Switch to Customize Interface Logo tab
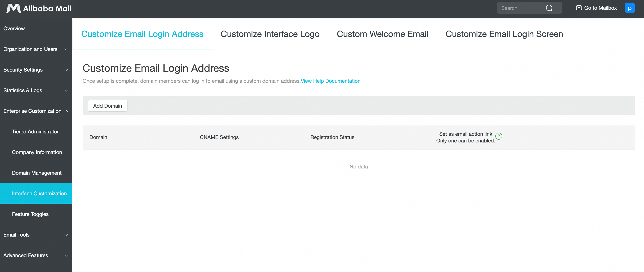The image size is (644, 272). coord(270,34)
